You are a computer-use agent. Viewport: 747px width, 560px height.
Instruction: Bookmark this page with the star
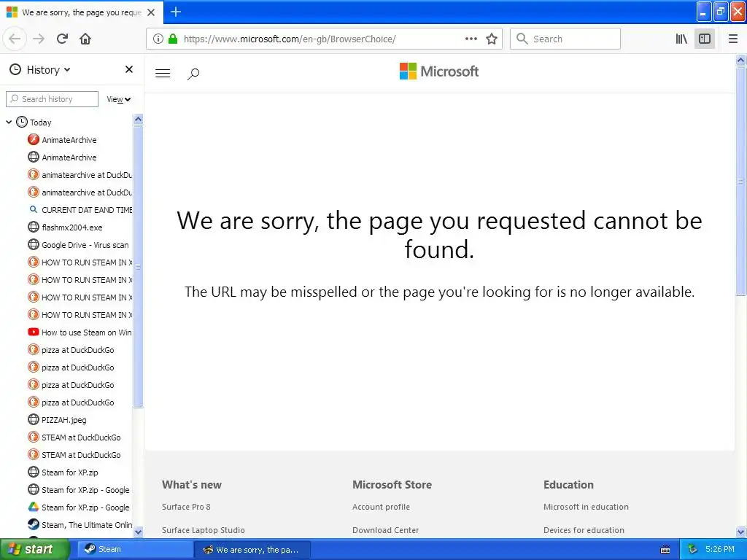click(x=492, y=39)
